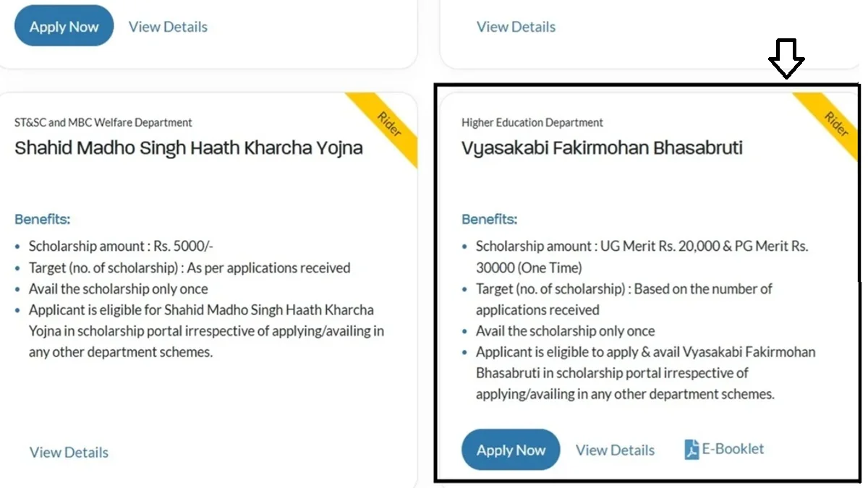Click the Benefits heading on the Shahid card
This screenshot has height=488, width=868.
[42, 219]
